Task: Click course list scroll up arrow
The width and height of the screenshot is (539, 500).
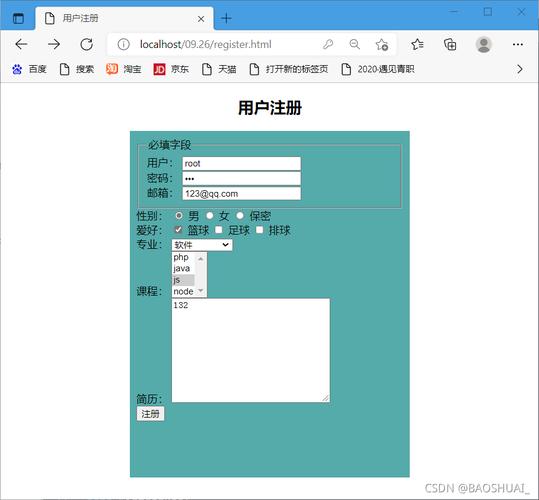Action: click(201, 258)
